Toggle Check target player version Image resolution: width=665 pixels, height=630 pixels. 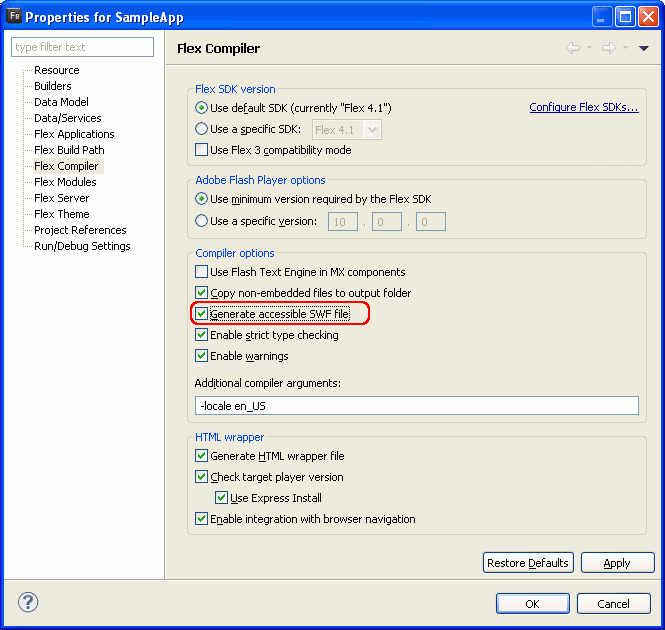201,476
